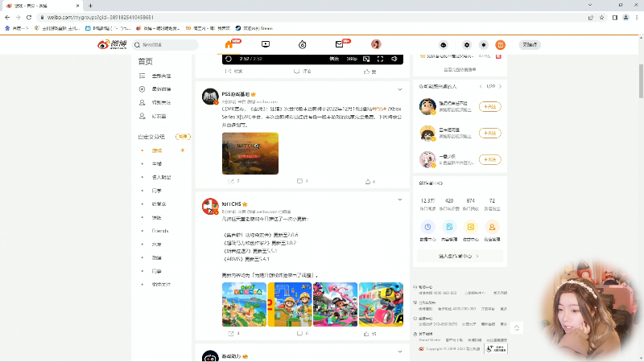
Task: Expand the PS5 post options chevron
Action: point(399,89)
